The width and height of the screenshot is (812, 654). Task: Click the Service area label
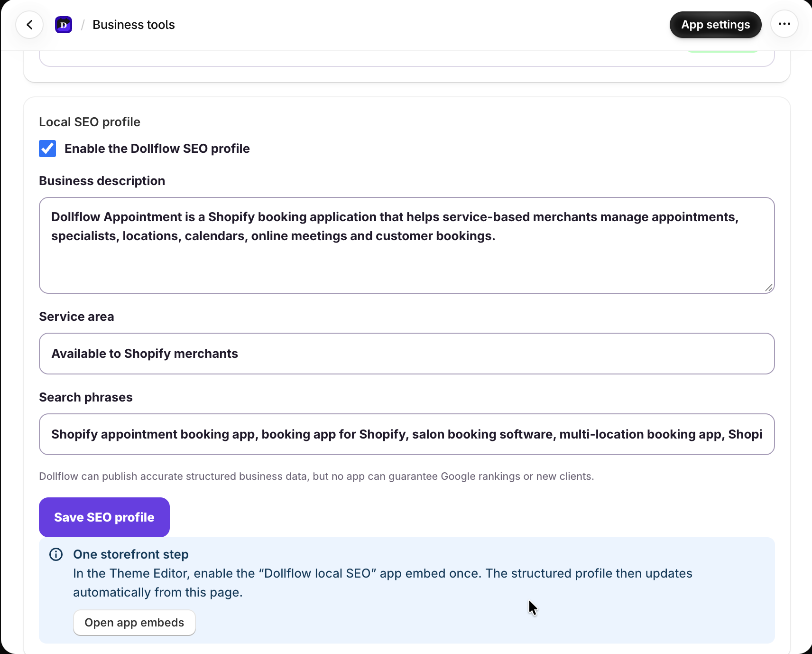76,317
